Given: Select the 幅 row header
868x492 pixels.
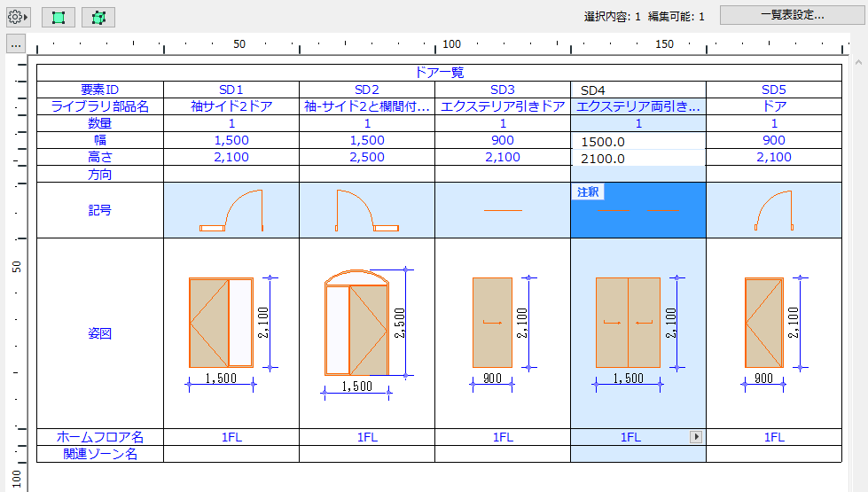Looking at the screenshot, I should point(99,140).
